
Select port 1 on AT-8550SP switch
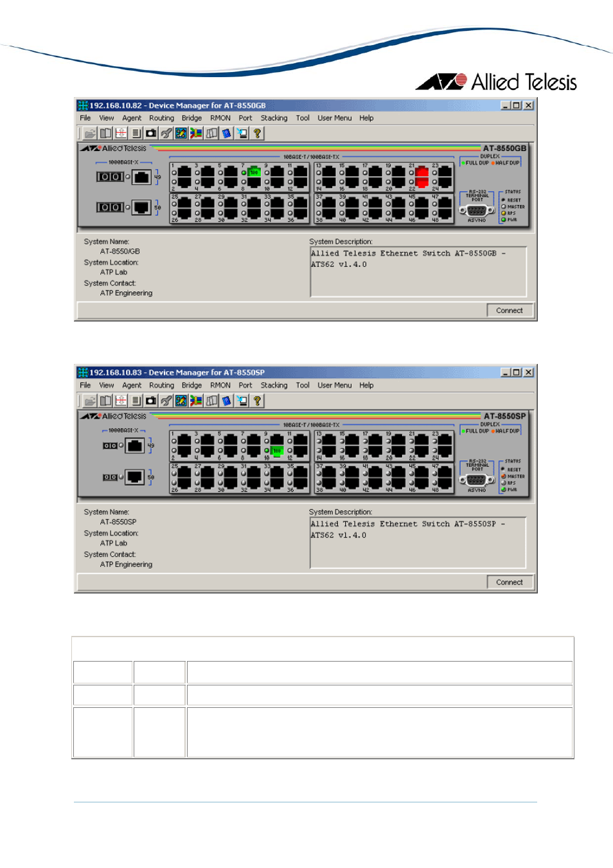(x=184, y=440)
